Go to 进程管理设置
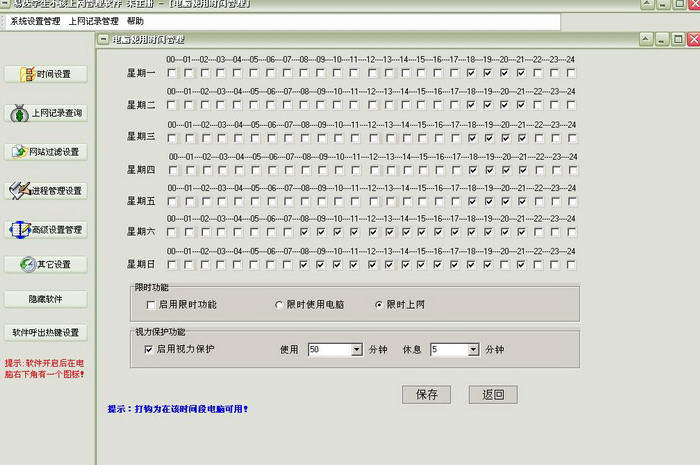 46,190
